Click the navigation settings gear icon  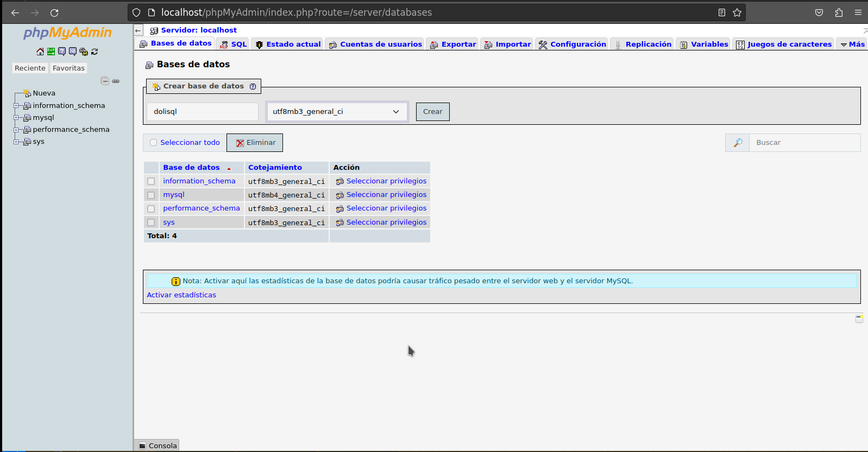pos(84,52)
